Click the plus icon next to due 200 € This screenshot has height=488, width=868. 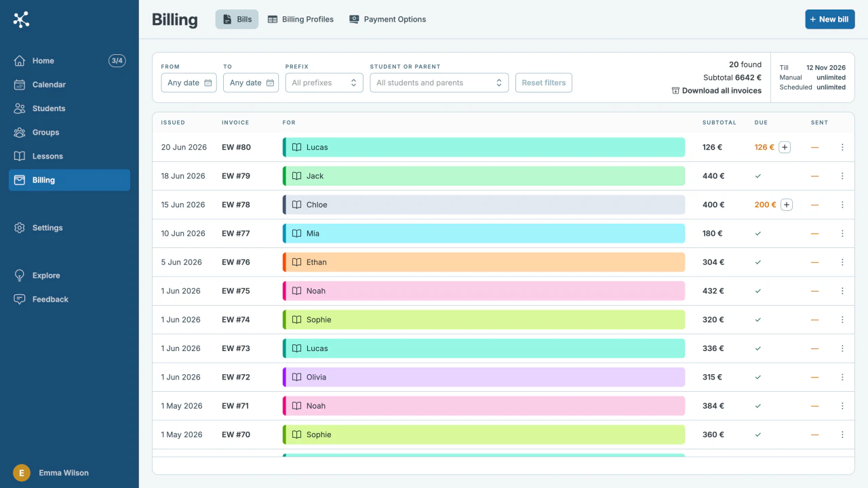[x=787, y=205]
